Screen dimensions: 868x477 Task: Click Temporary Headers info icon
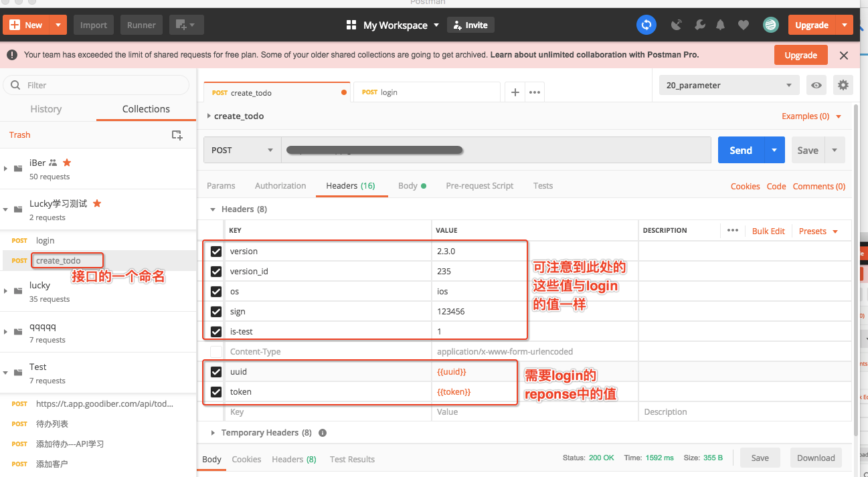[323, 433]
